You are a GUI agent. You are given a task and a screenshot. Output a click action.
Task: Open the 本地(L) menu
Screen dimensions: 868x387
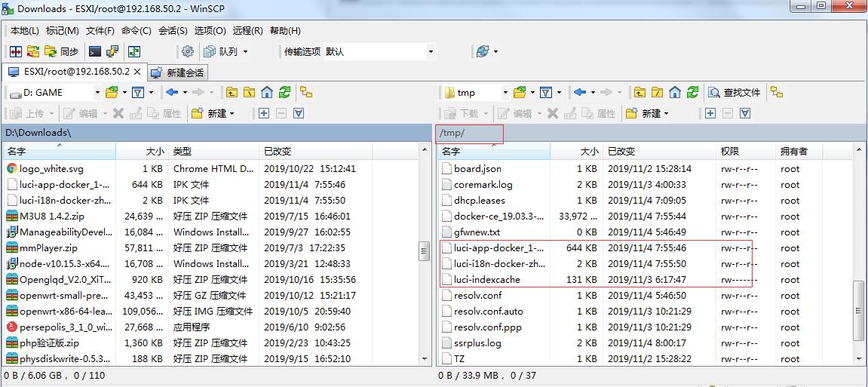coord(25,31)
